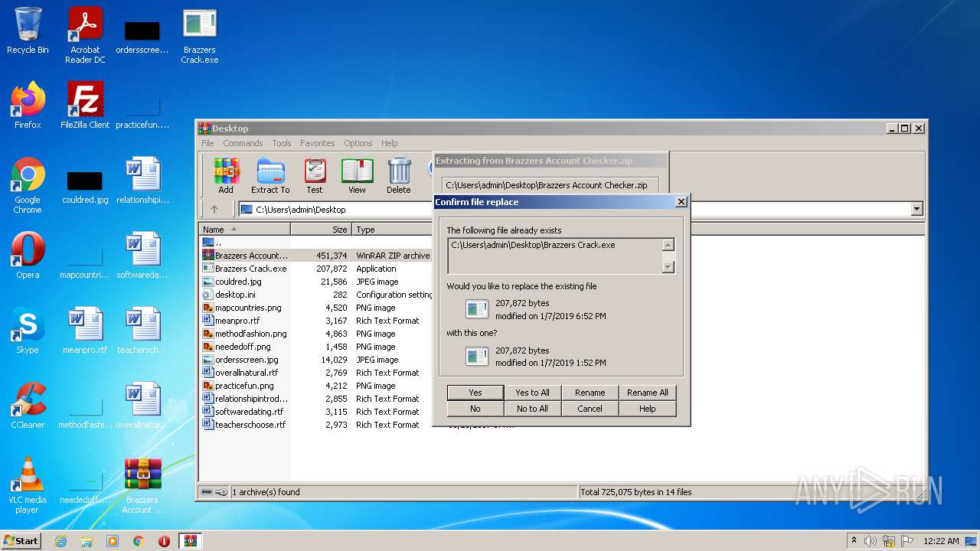
Task: Click the up one level arrow
Action: point(214,209)
